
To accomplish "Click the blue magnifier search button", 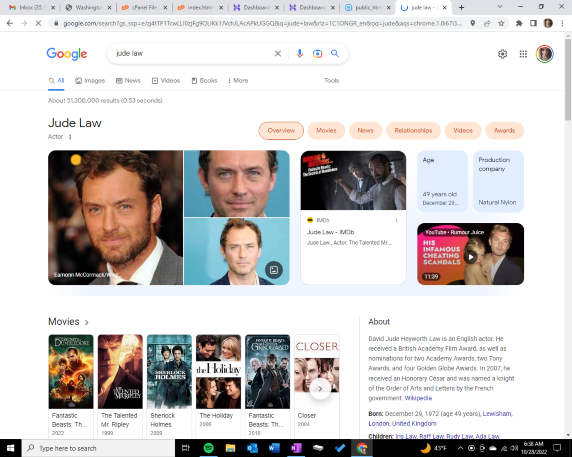I will [x=335, y=54].
